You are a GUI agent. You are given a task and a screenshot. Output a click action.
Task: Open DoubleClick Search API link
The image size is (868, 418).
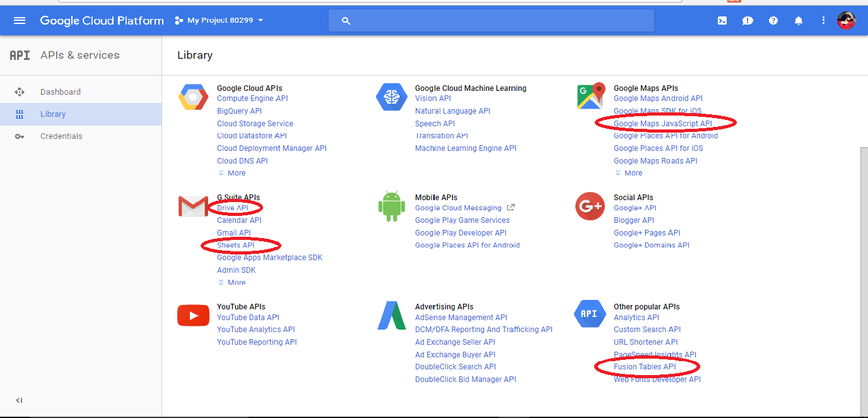(x=455, y=367)
